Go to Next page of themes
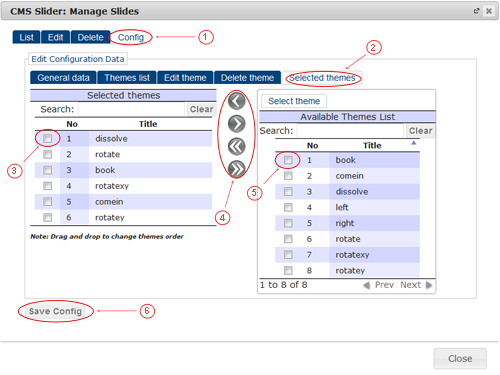 pyautogui.click(x=411, y=285)
